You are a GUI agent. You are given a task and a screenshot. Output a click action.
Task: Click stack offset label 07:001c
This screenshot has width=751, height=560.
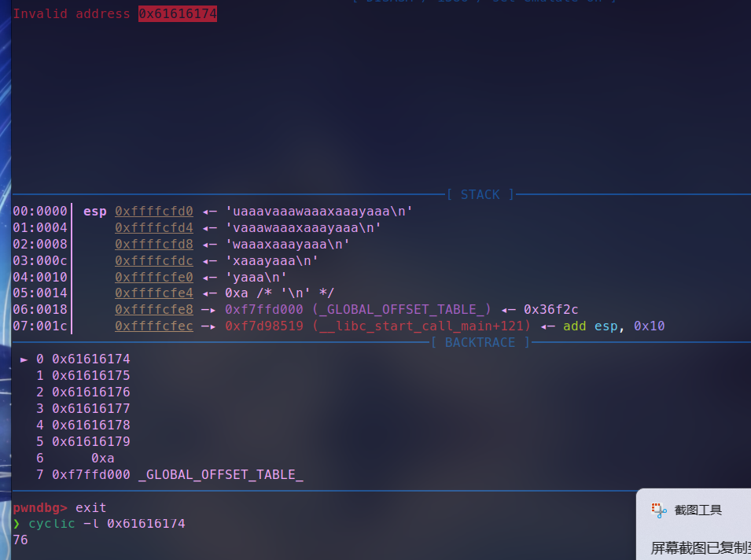pos(40,326)
